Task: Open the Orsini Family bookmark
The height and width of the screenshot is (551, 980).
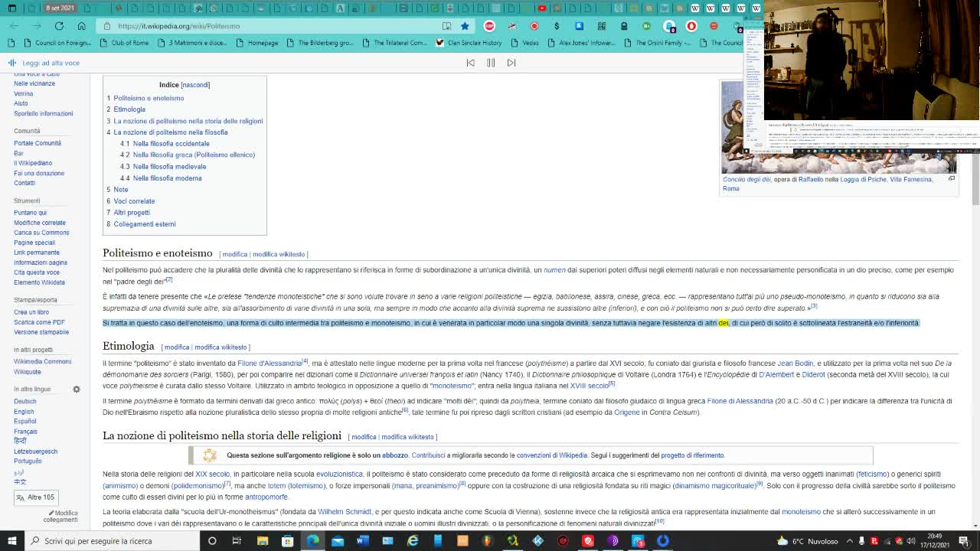Action: 658,43
